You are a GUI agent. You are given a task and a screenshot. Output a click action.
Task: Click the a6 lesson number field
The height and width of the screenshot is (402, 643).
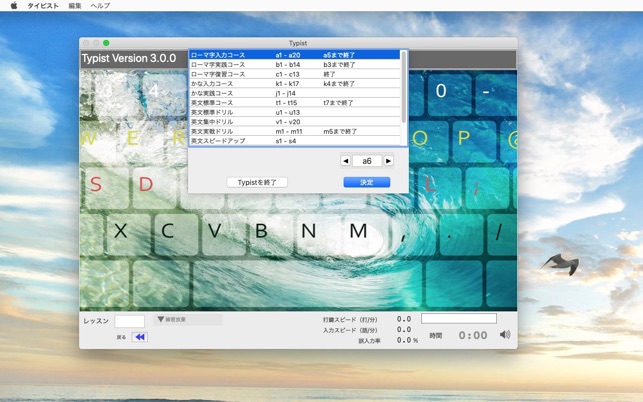(x=367, y=161)
